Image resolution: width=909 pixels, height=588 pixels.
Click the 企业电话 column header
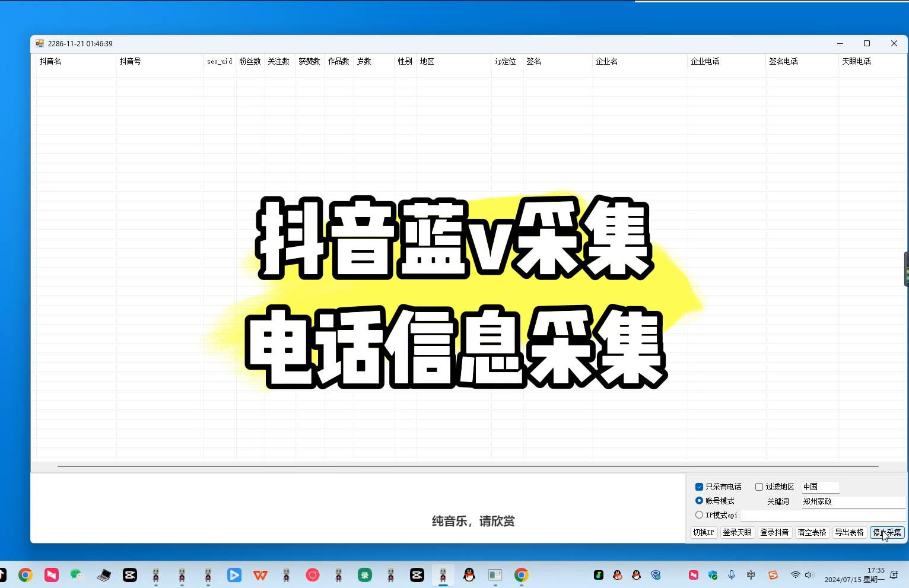726,61
